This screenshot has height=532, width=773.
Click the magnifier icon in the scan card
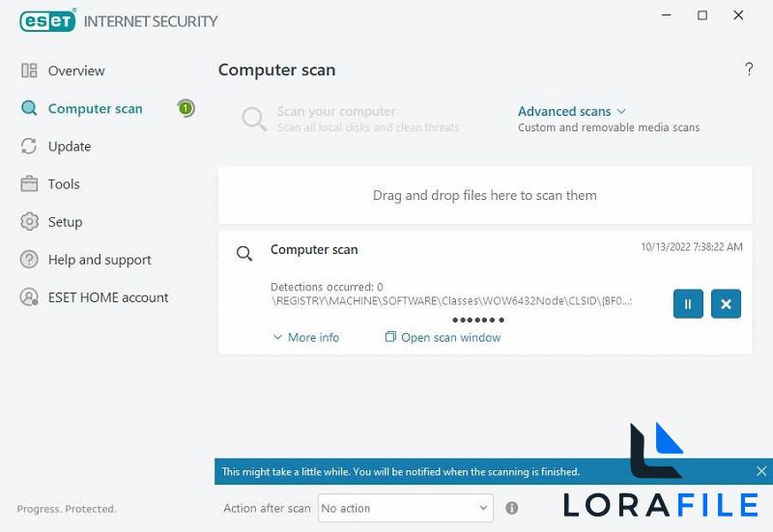[244, 254]
